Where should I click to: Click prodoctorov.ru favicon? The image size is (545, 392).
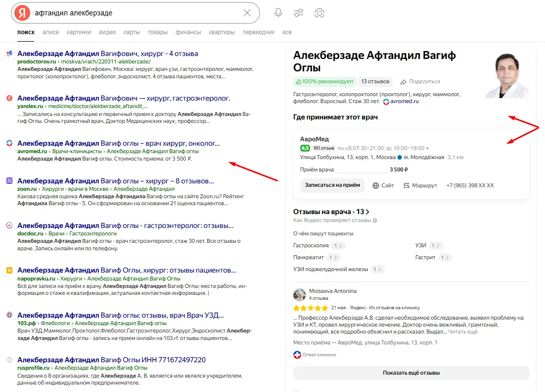[x=9, y=53]
